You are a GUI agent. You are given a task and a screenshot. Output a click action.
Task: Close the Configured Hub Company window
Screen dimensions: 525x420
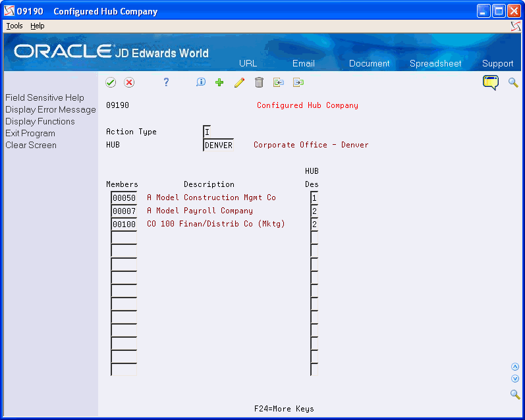click(x=514, y=11)
